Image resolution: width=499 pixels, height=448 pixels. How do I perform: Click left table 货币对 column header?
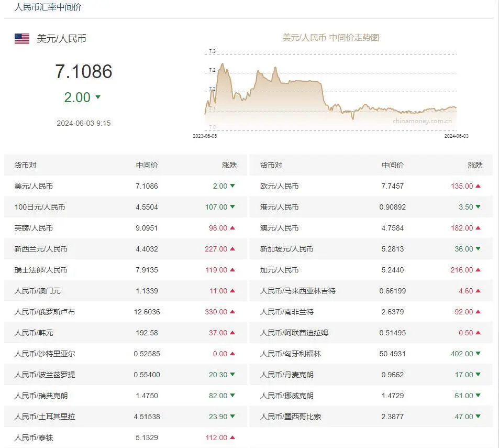click(26, 165)
